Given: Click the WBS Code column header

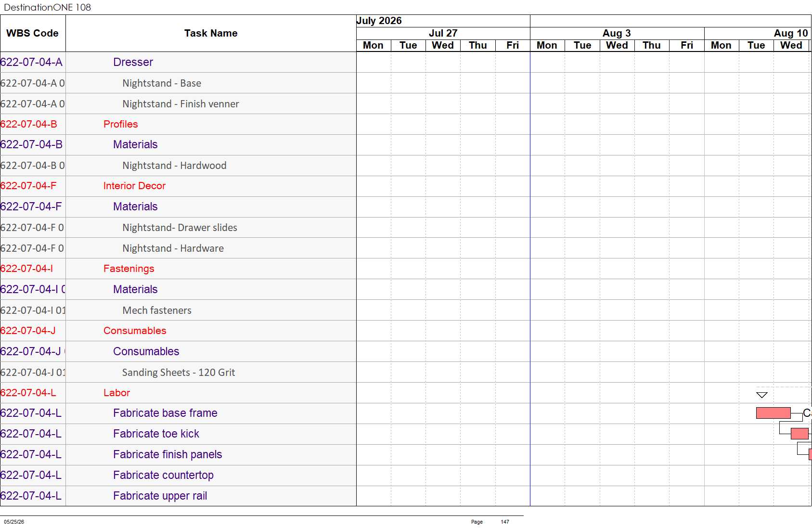Looking at the screenshot, I should (32, 33).
